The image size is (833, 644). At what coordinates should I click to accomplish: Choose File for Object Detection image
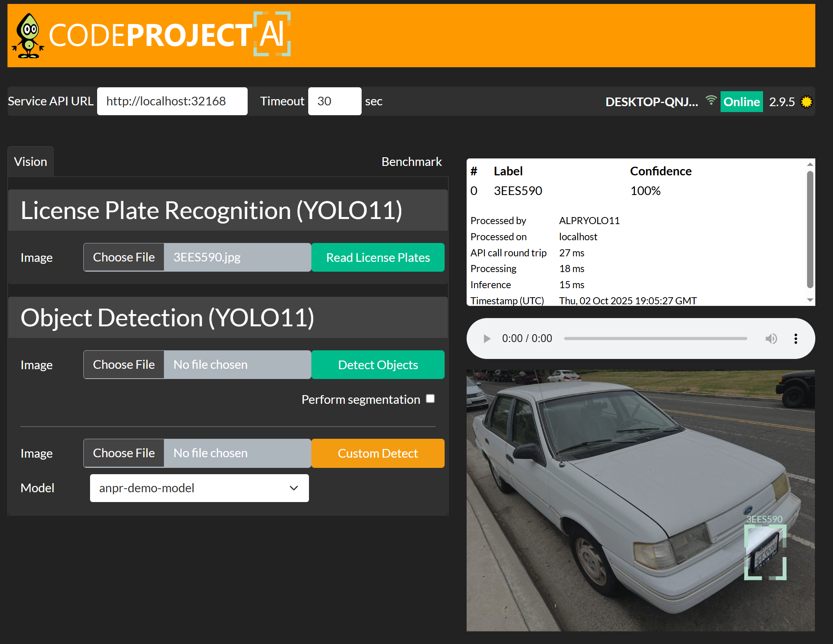point(124,365)
